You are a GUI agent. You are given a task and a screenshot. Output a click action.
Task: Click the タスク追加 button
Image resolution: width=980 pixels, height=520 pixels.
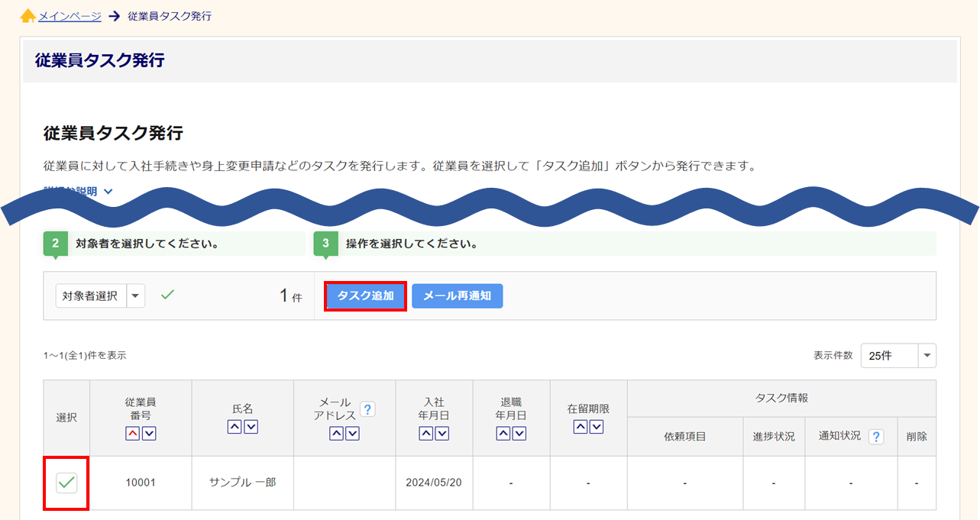pyautogui.click(x=365, y=296)
